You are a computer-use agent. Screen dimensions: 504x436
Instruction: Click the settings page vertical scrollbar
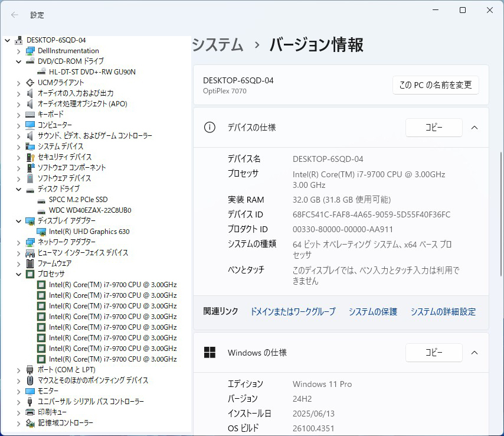501,214
